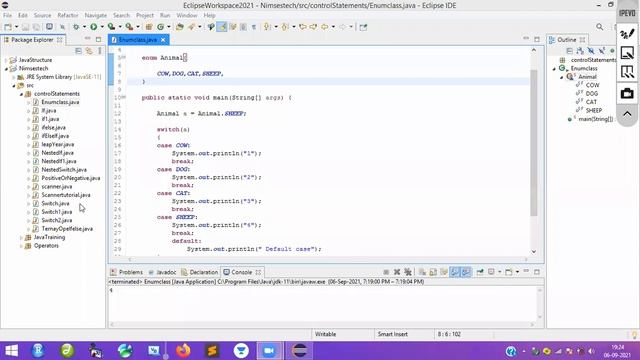The width and height of the screenshot is (640, 360).
Task: Toggle Show Console When Standard Out Changes
Action: click(x=455, y=272)
